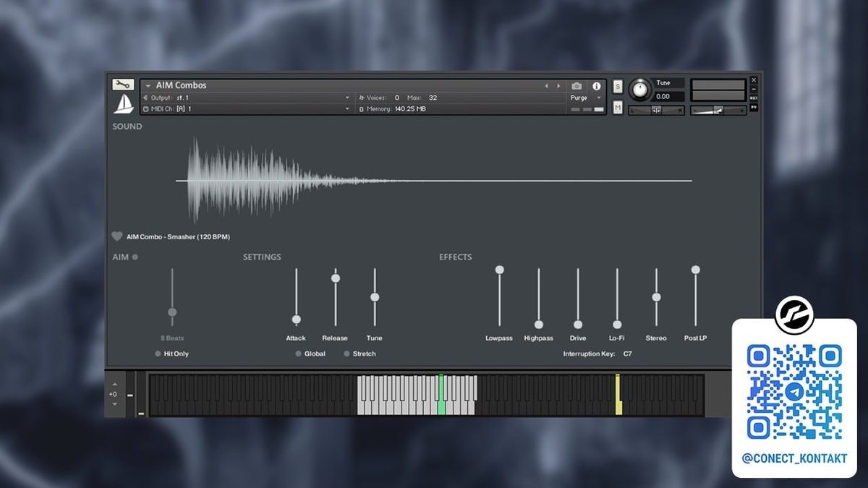Click the Lowpass slider handle
The height and width of the screenshot is (488, 868).
coord(499,270)
